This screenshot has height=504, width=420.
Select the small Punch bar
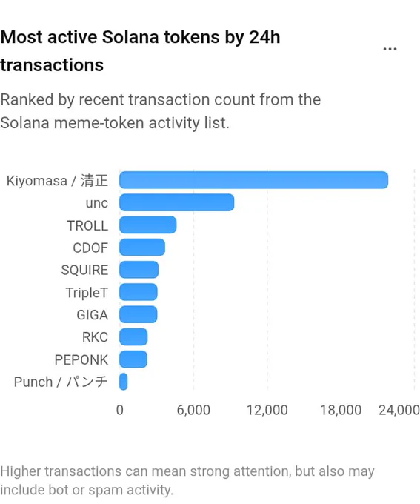(x=124, y=382)
